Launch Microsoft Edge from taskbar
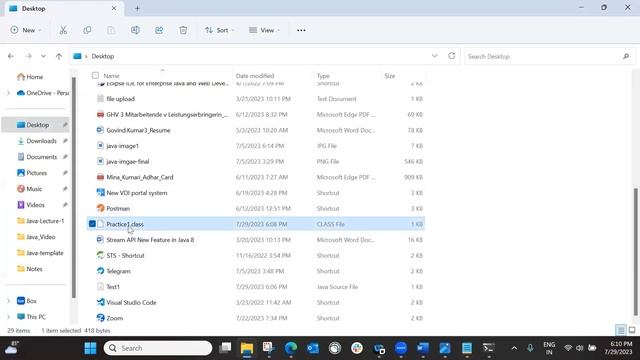 291,348
